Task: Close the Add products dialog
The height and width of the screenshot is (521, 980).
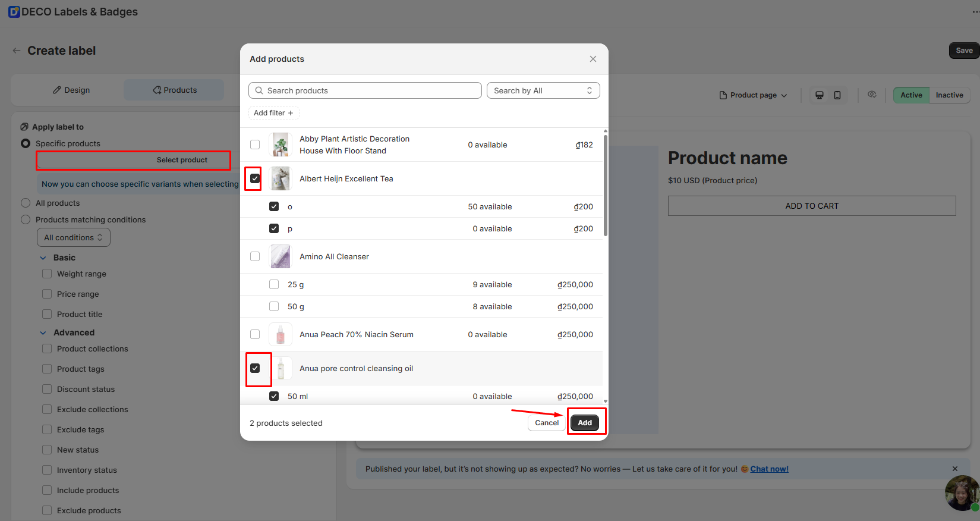Action: click(593, 59)
